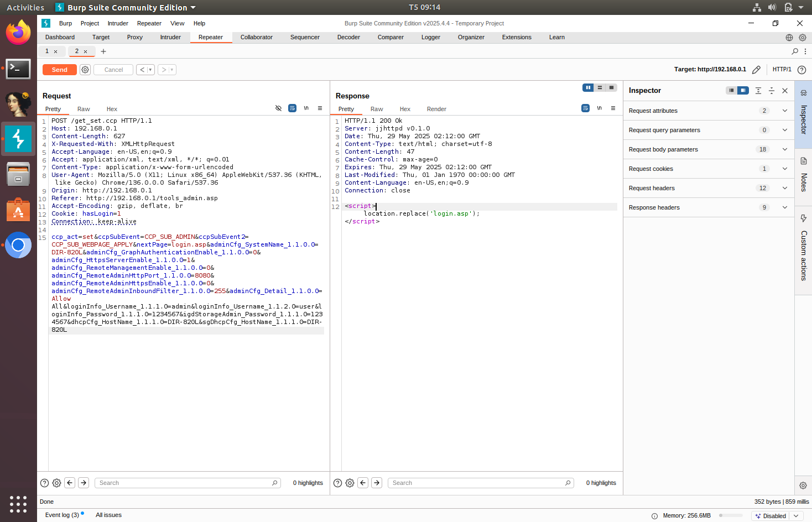Open Request search settings gear
Viewport: 812px width, 522px height.
point(56,483)
